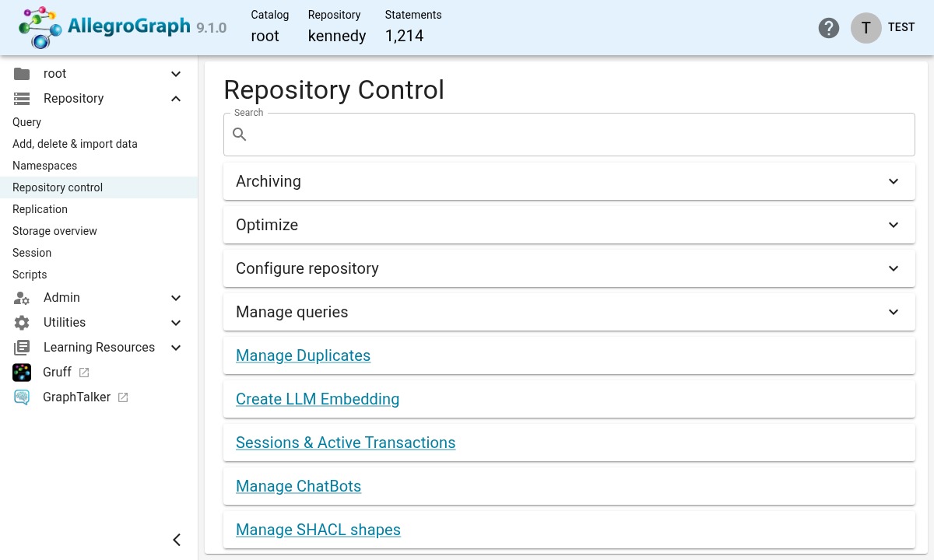Focus the Search input field
Image resolution: width=934 pixels, height=560 pixels.
coord(569,135)
